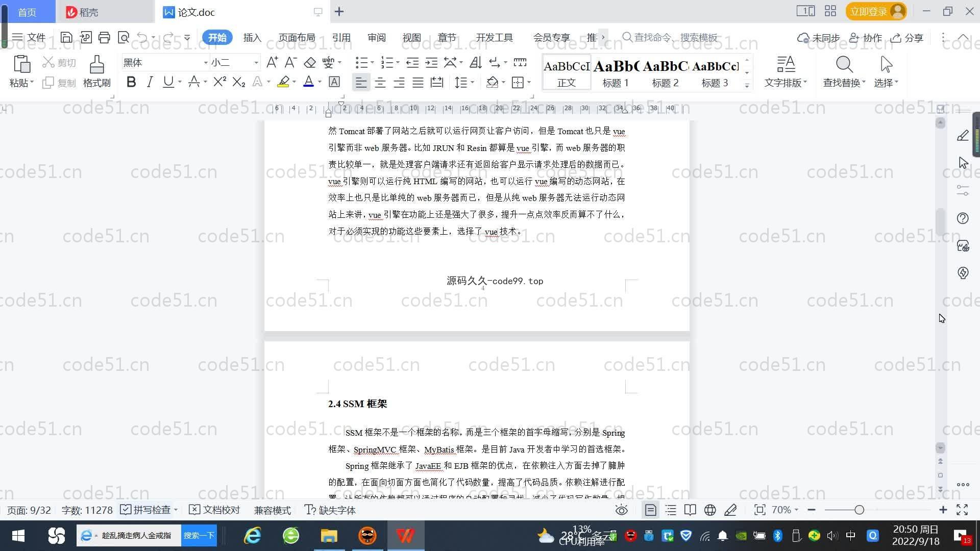Open the Help question mark in sidebar
980x551 pixels.
(x=963, y=218)
